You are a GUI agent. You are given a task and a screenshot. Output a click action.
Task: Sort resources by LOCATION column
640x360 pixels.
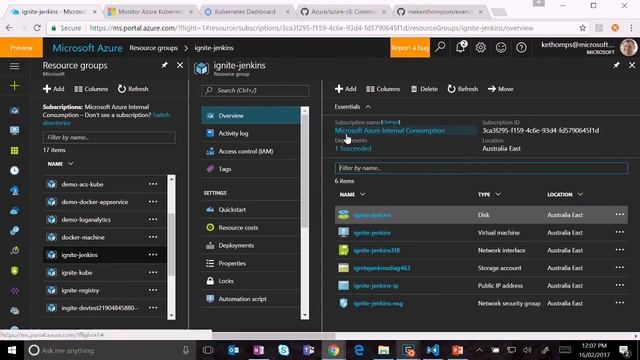(565, 195)
